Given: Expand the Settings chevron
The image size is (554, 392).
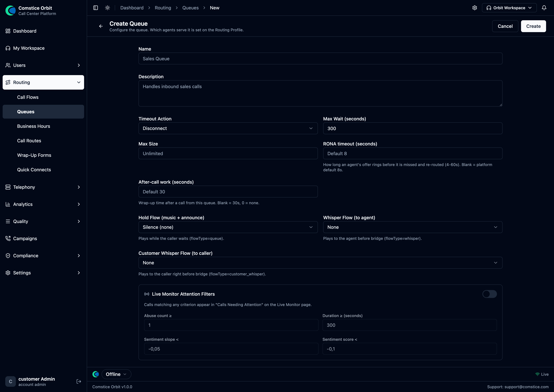Looking at the screenshot, I should pos(79,273).
